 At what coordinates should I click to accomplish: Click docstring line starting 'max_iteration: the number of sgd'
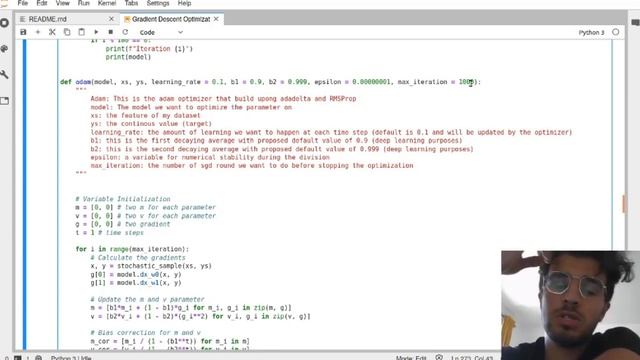[252, 166]
